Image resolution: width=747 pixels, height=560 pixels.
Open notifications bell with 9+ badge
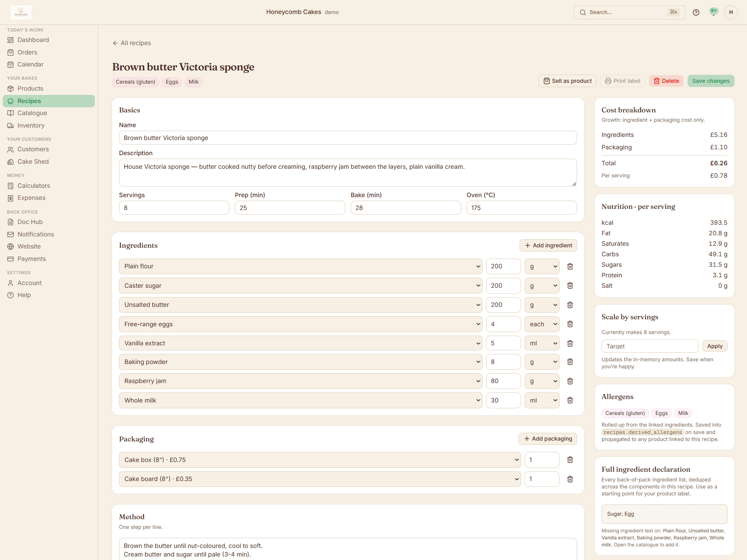pyautogui.click(x=714, y=12)
